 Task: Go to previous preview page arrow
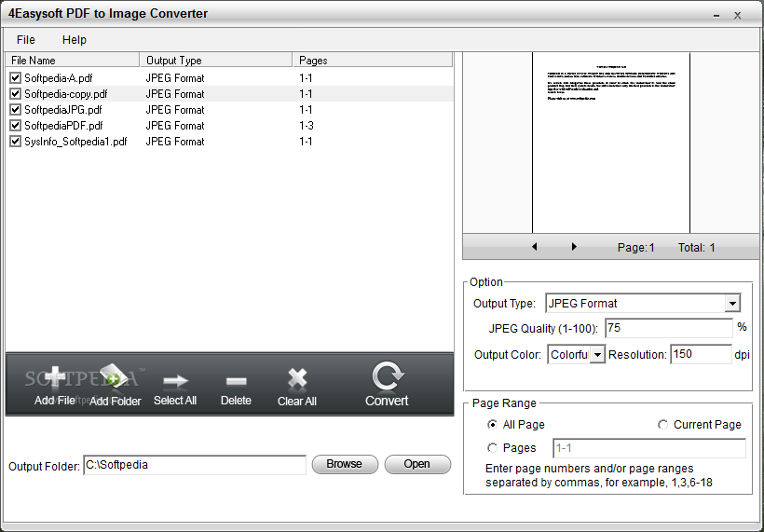[x=535, y=247]
